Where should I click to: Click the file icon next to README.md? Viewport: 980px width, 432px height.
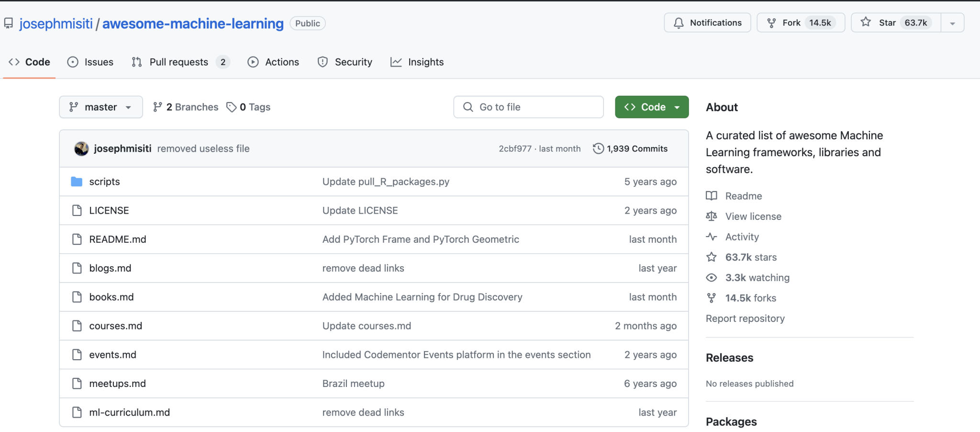point(77,239)
